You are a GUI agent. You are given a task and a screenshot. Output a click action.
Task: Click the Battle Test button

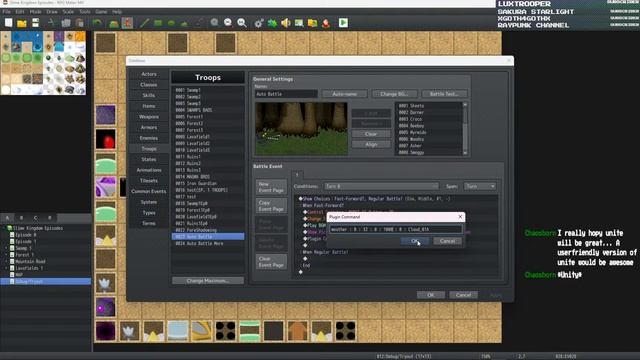point(444,94)
